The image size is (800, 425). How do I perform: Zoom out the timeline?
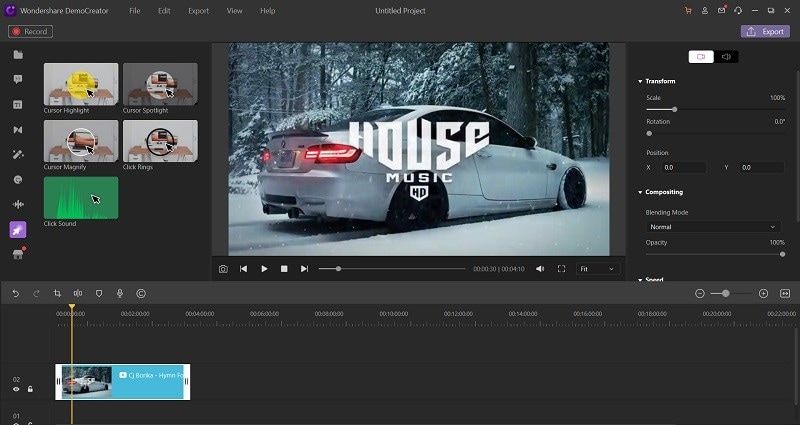[700, 293]
